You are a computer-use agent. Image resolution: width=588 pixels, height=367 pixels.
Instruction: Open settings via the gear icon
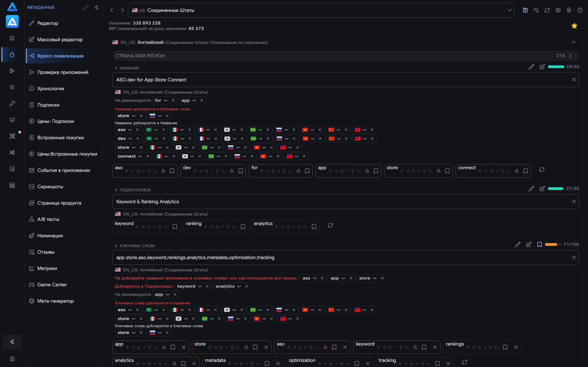[x=558, y=10]
